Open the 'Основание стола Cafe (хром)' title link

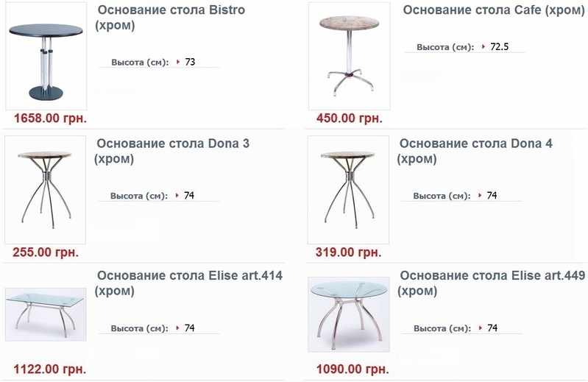click(492, 13)
